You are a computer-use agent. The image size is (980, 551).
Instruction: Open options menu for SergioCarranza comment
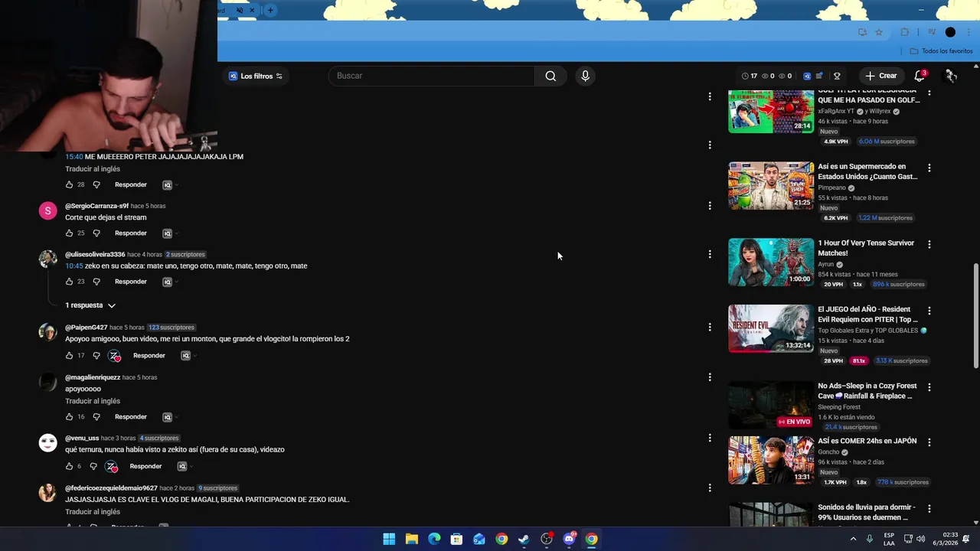pos(710,206)
